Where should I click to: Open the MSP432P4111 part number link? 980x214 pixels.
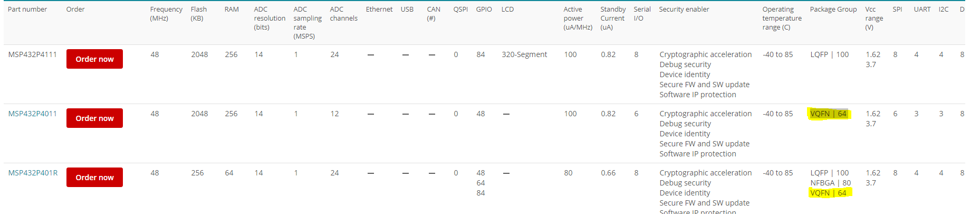tap(32, 54)
